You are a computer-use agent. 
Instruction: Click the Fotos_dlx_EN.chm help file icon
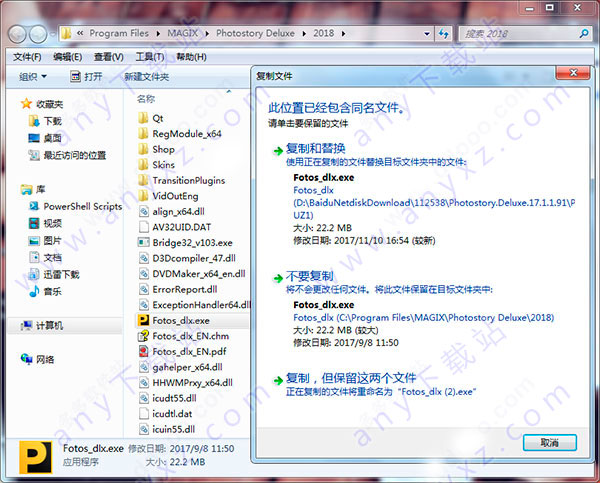(x=143, y=336)
